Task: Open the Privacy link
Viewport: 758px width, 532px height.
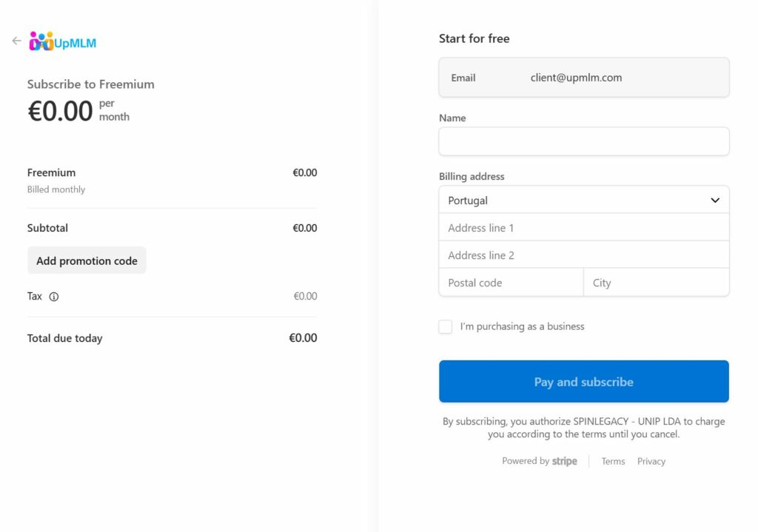Action: (651, 461)
